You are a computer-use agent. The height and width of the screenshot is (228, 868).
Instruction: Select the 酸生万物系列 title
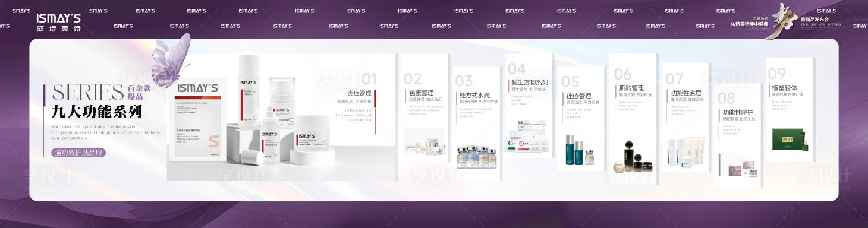(529, 83)
